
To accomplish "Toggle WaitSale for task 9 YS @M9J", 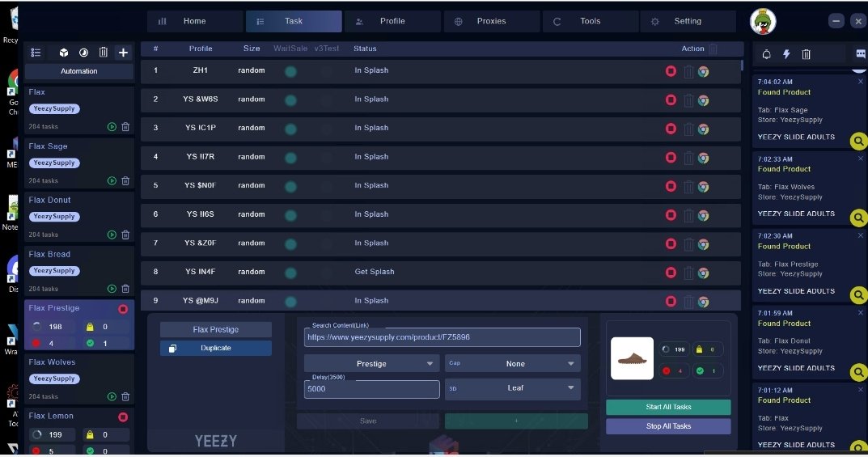I will (290, 302).
